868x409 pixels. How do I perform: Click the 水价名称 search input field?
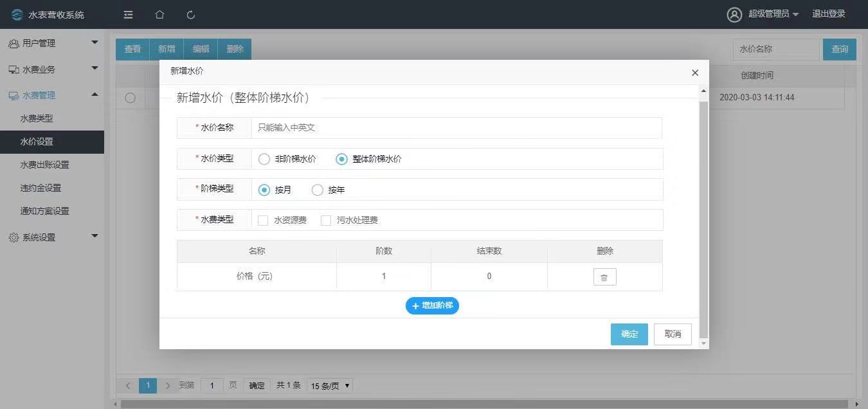tap(775, 49)
